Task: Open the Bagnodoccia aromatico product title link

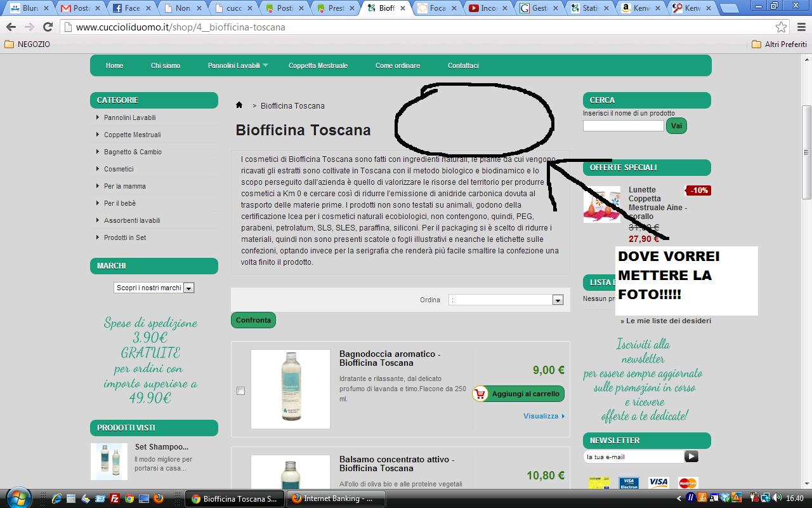Action: tap(390, 358)
